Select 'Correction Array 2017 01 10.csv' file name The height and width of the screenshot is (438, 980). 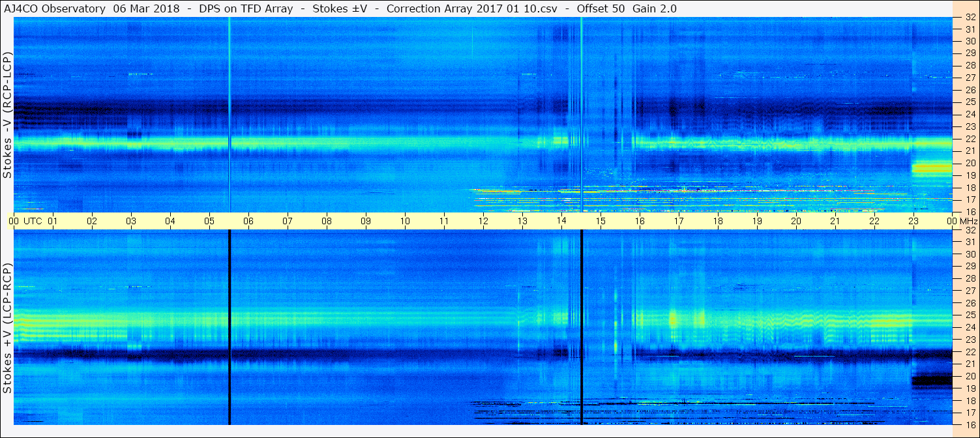471,8
